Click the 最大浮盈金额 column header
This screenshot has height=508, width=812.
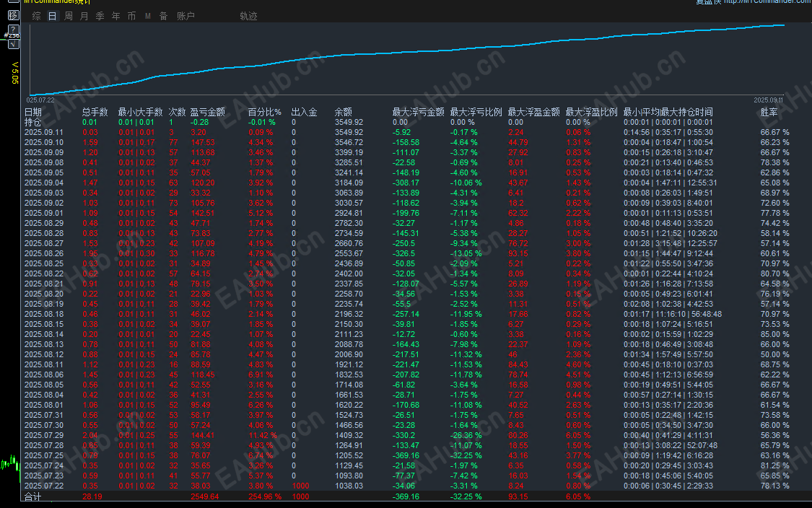(x=534, y=112)
